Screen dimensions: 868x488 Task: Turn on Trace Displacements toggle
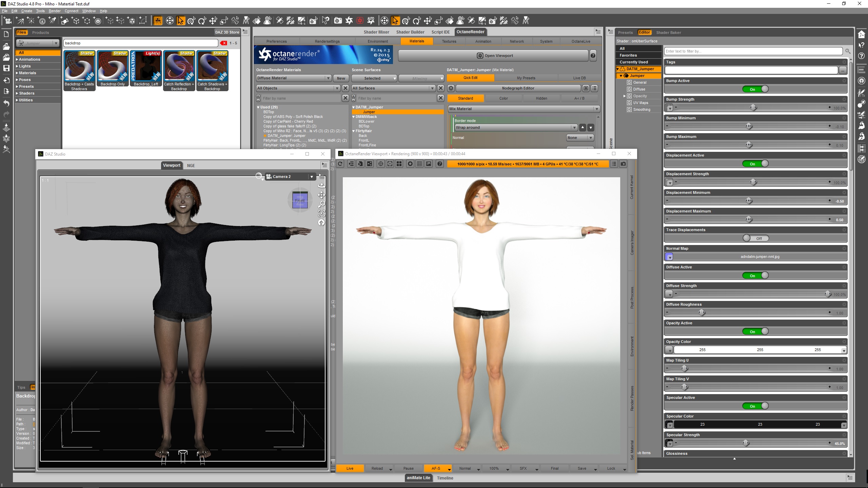tap(755, 238)
